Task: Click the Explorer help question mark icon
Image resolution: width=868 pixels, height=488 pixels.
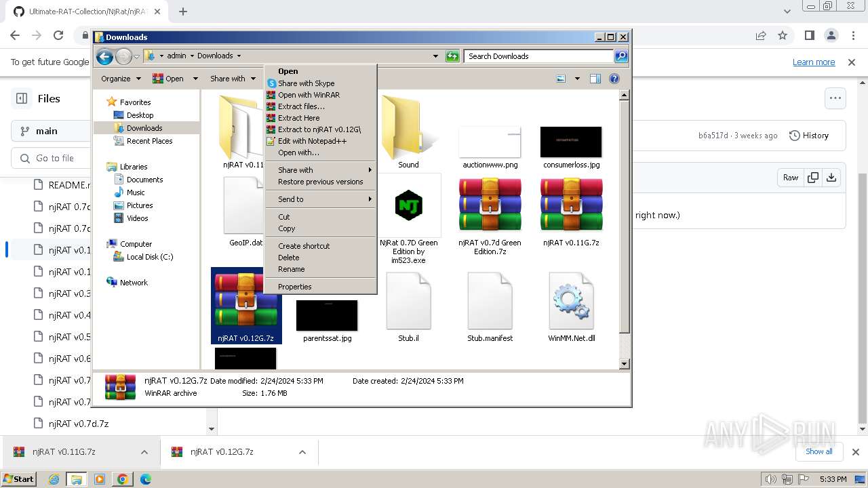Action: click(614, 79)
